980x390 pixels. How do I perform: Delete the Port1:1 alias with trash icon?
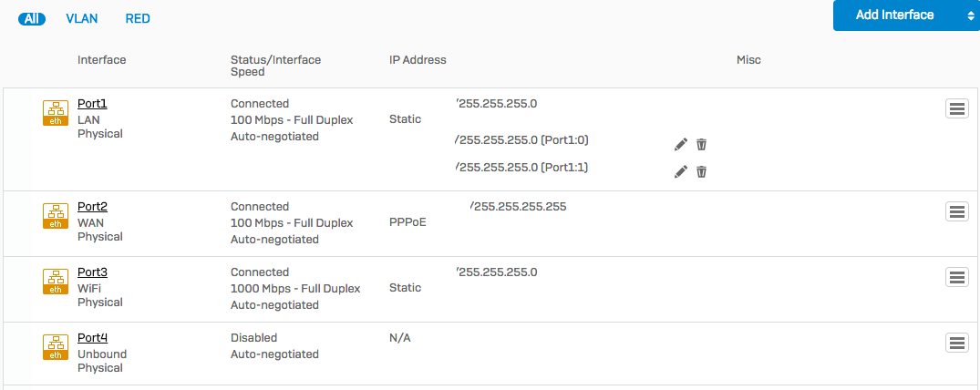[702, 171]
